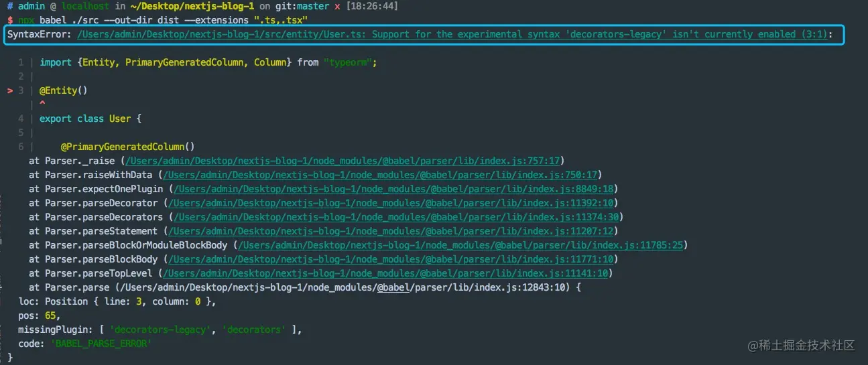The width and height of the screenshot is (868, 365).
Task: Click the 'pos: 65,' line
Action: coord(40,315)
